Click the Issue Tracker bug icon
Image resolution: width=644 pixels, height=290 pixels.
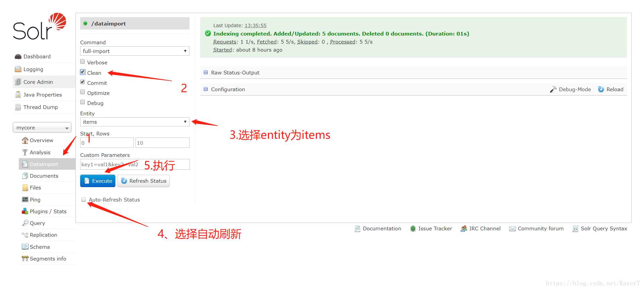[413, 229]
